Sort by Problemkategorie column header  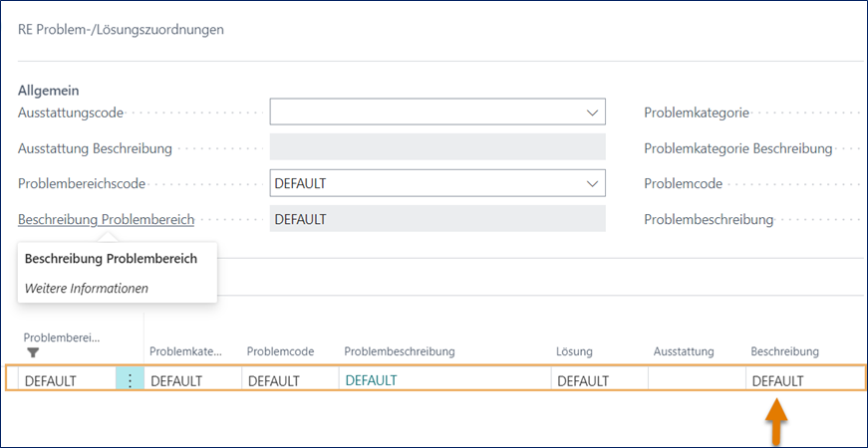click(x=185, y=351)
